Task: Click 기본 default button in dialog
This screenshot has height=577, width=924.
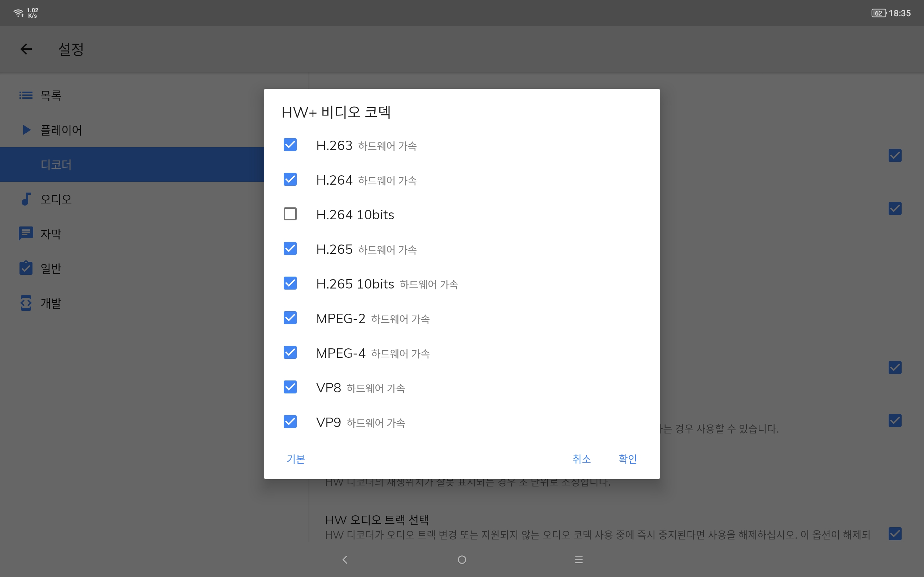Action: click(x=296, y=459)
